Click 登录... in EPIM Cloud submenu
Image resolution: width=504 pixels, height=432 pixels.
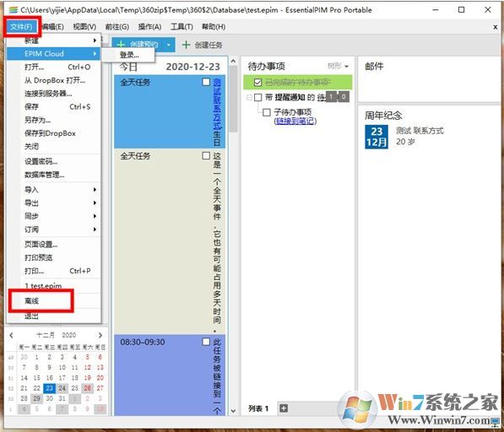tap(128, 55)
